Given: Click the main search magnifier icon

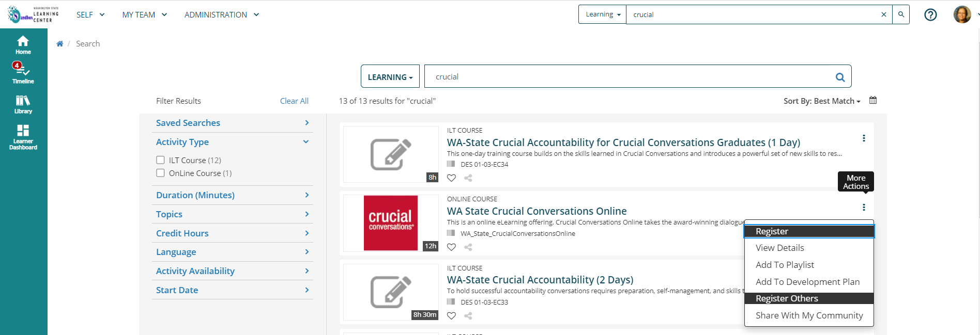Looking at the screenshot, I should 840,77.
